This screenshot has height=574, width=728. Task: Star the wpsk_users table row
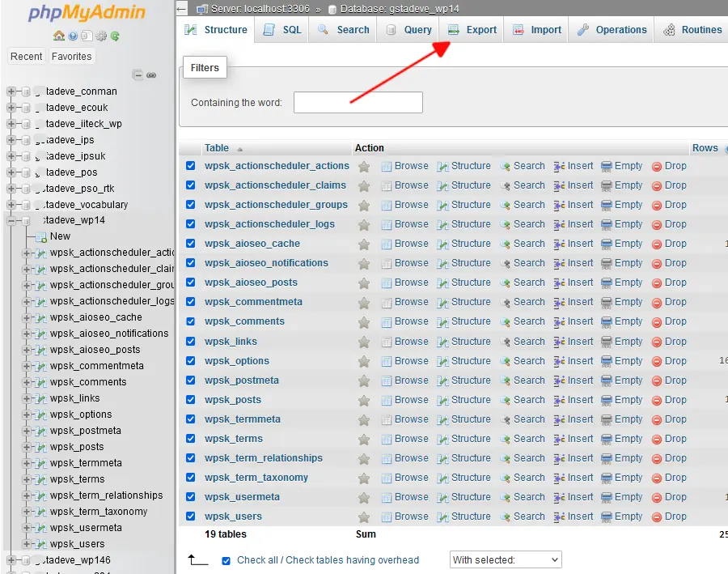(x=364, y=517)
